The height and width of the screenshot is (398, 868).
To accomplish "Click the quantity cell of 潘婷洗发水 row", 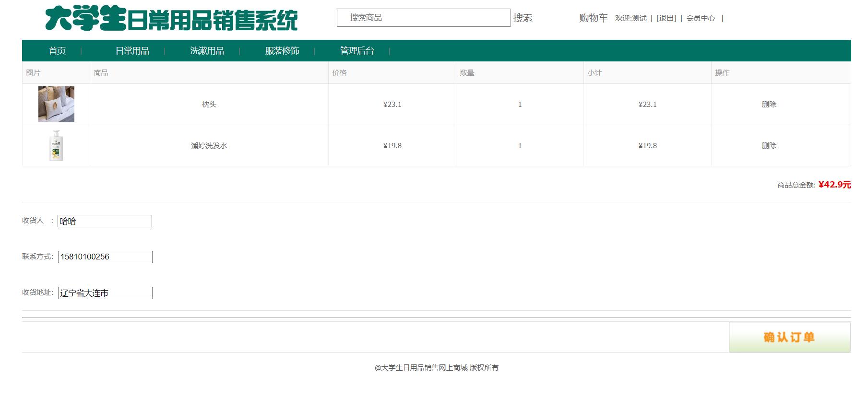I will point(520,146).
